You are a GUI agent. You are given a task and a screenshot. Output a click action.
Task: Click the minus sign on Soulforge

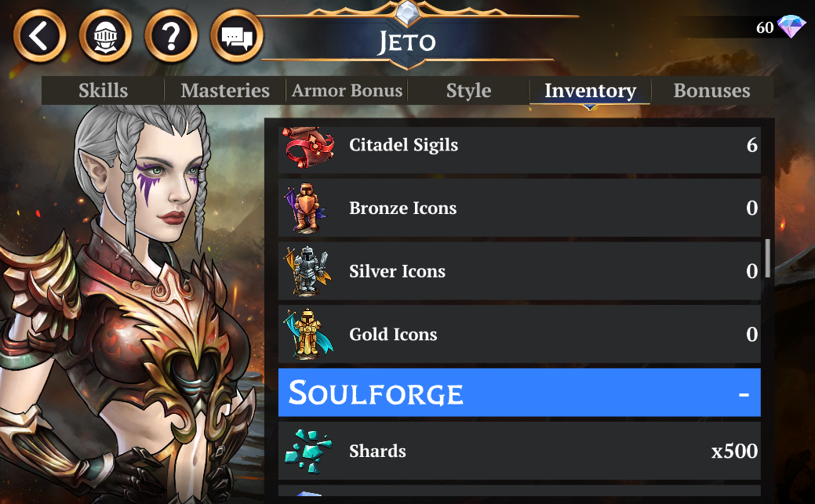[744, 395]
